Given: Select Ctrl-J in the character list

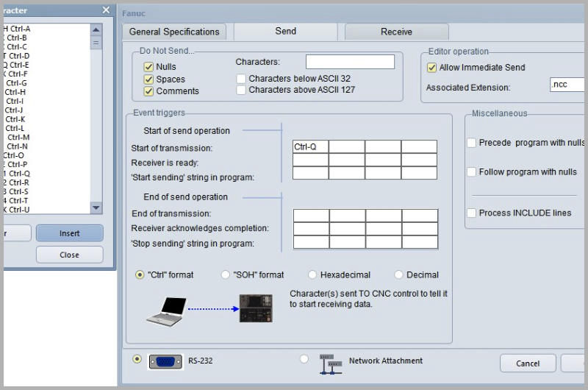Looking at the screenshot, I should tap(47, 110).
